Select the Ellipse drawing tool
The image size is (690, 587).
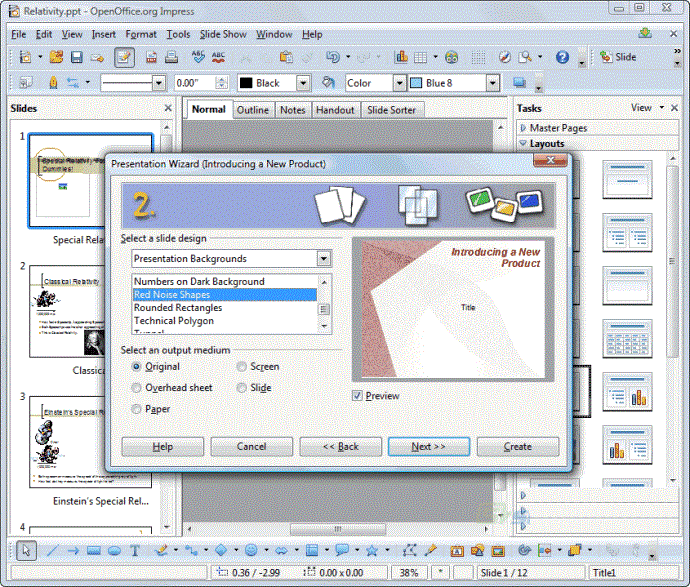coord(114,551)
